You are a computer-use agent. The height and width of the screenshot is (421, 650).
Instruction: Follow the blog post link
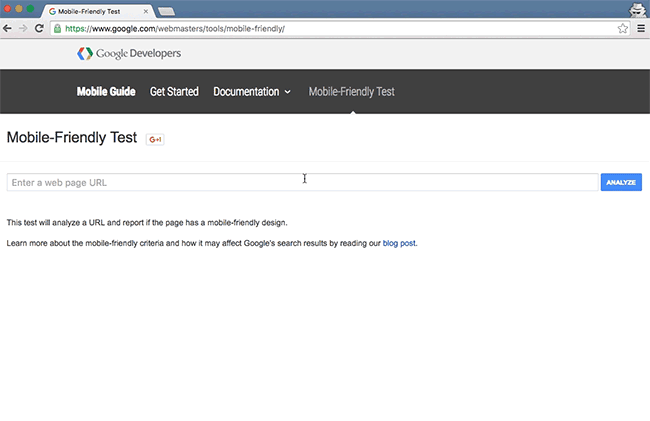tap(399, 243)
